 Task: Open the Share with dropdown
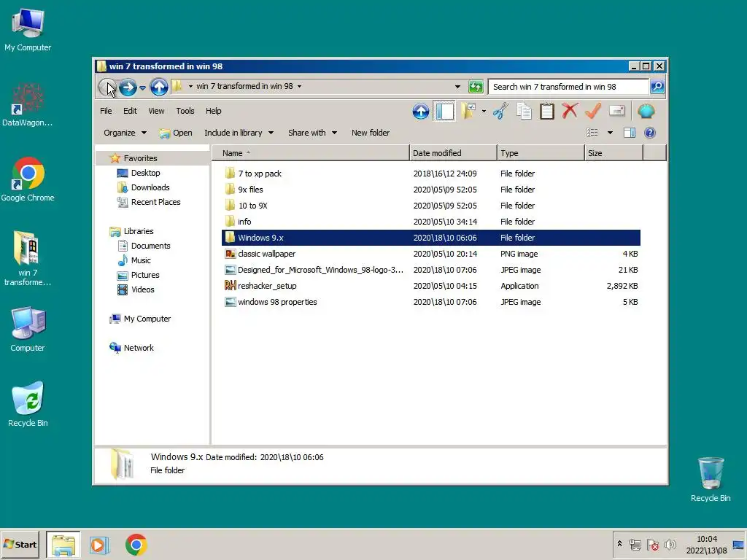tap(312, 133)
